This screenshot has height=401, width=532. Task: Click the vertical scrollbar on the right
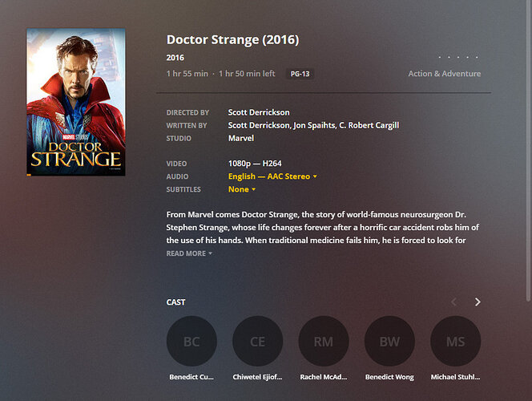(x=528, y=151)
